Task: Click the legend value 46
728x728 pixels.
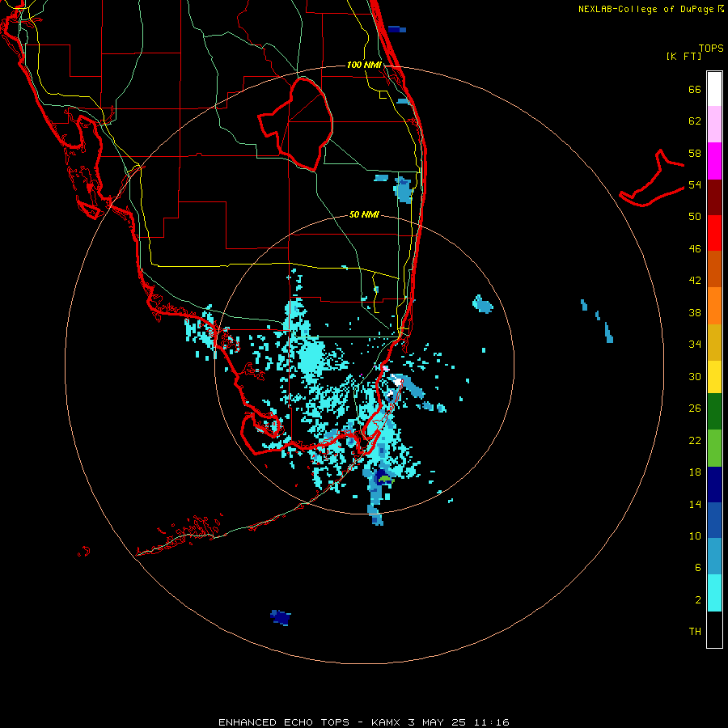Action: coord(695,248)
